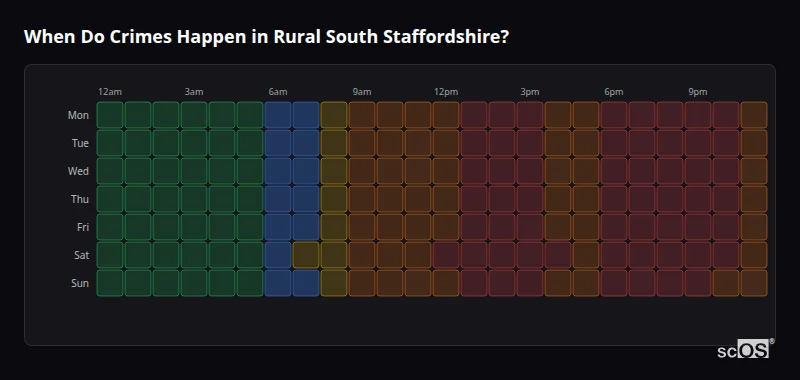This screenshot has width=800, height=380.
Task: Click the Thu row label
Action: pos(80,199)
